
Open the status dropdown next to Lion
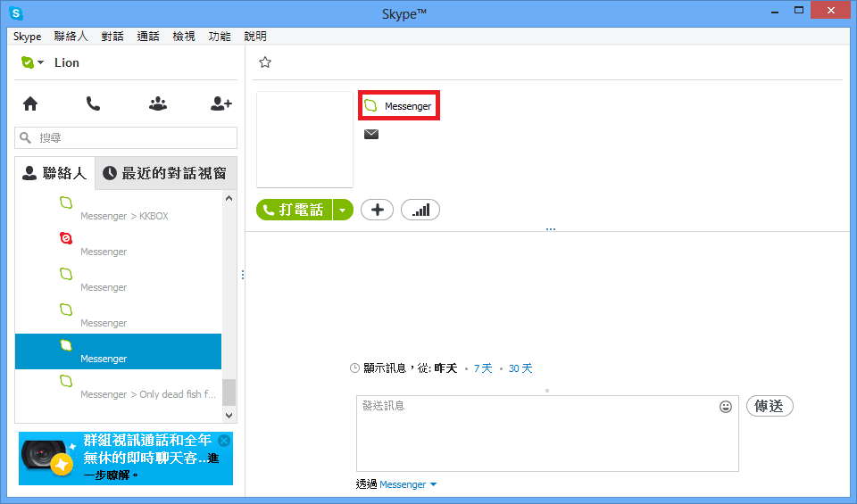[x=41, y=62]
